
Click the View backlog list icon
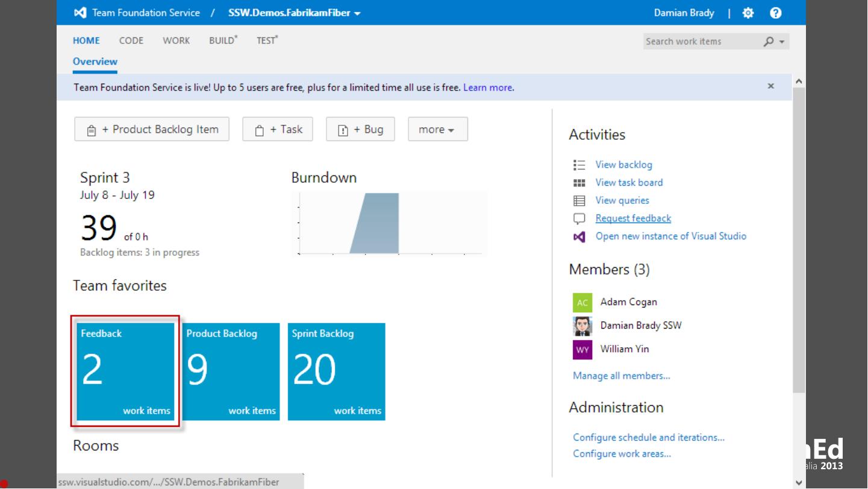[579, 165]
